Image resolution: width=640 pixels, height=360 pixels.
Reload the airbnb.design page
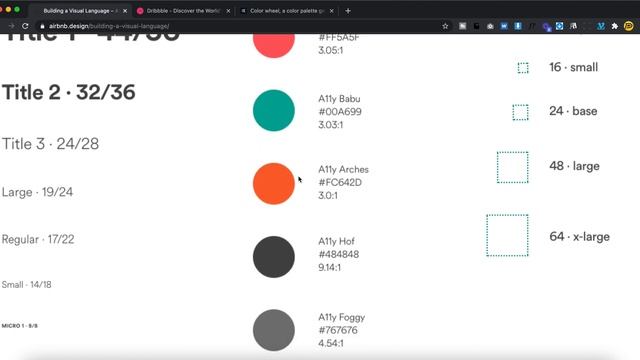point(25,26)
